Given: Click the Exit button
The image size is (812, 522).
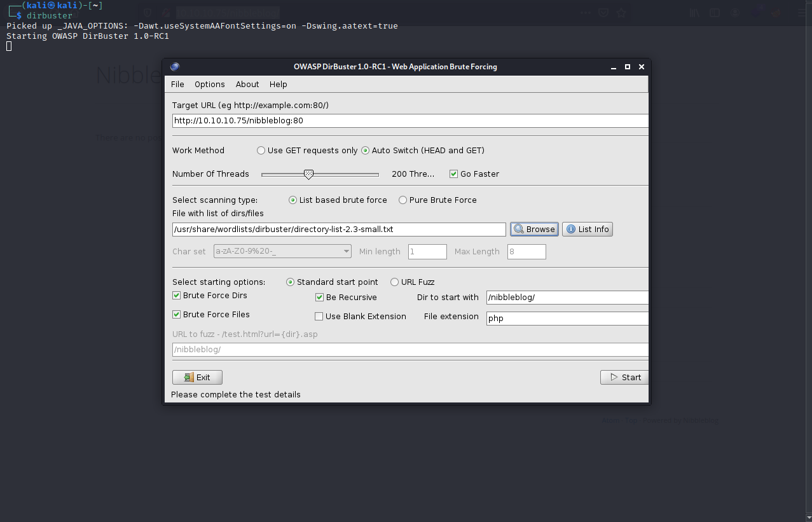Looking at the screenshot, I should (x=197, y=378).
